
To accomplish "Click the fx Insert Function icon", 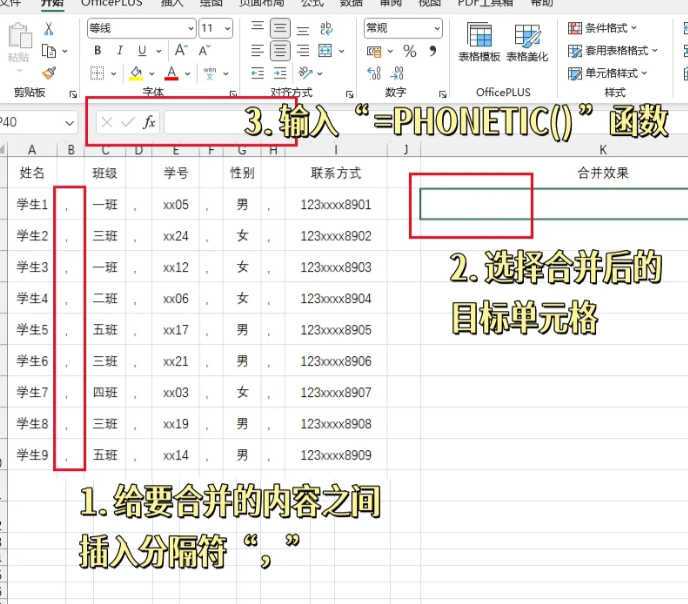I will coord(149,122).
